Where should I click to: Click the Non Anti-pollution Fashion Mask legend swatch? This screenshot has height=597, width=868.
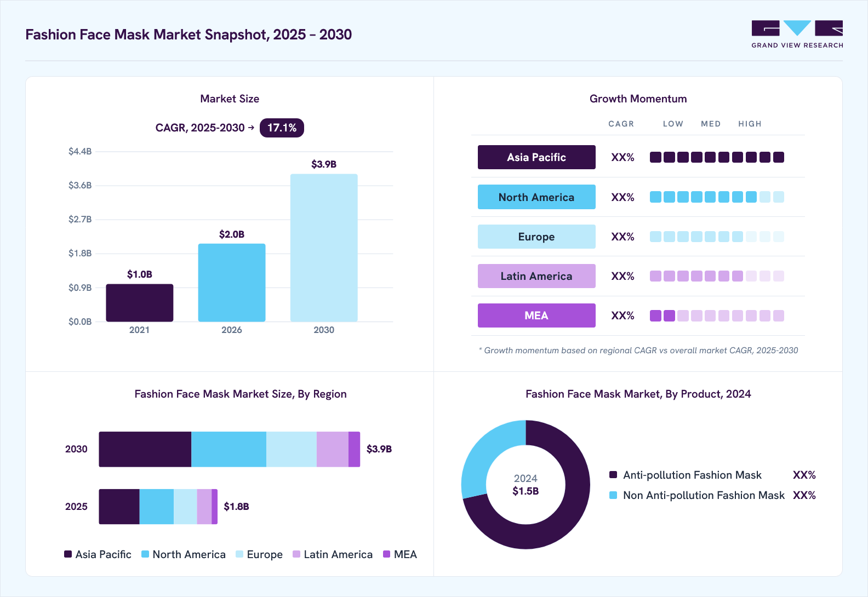tap(613, 495)
